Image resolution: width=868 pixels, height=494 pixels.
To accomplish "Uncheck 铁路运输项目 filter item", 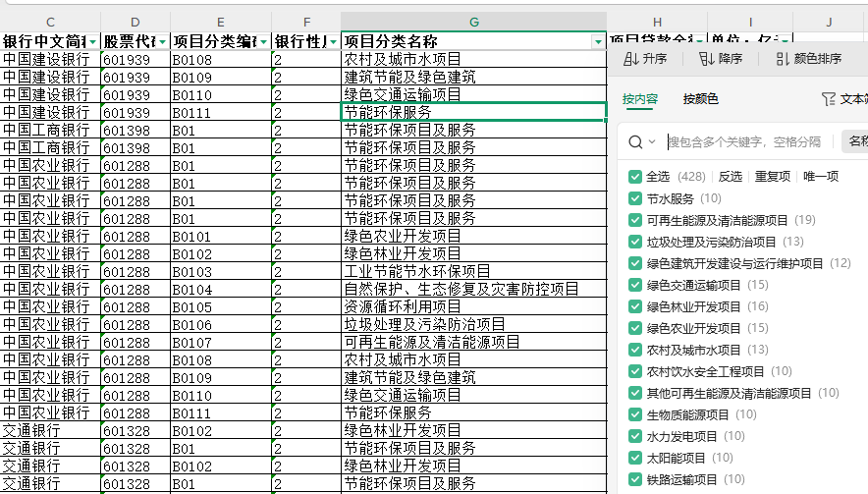I will coord(635,479).
